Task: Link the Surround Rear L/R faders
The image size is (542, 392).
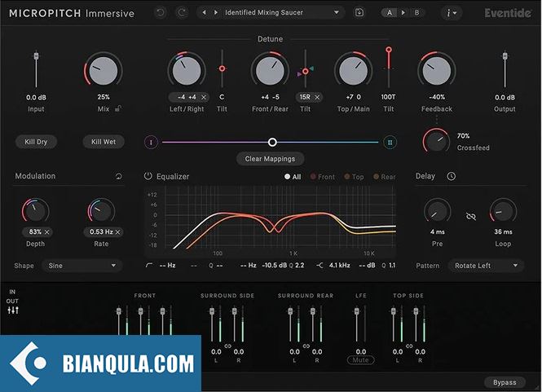Action: tap(306, 346)
